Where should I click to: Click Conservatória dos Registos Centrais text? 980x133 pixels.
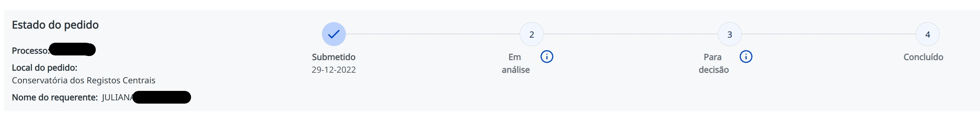click(84, 81)
